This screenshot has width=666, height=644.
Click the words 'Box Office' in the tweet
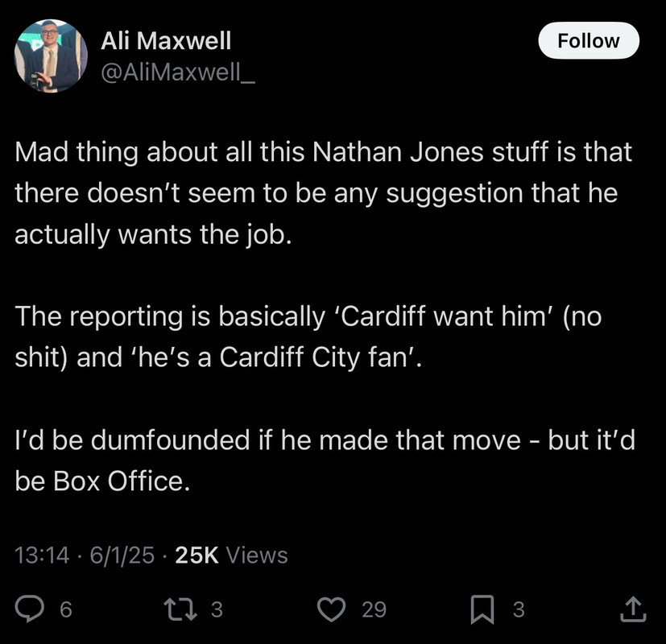[118, 481]
